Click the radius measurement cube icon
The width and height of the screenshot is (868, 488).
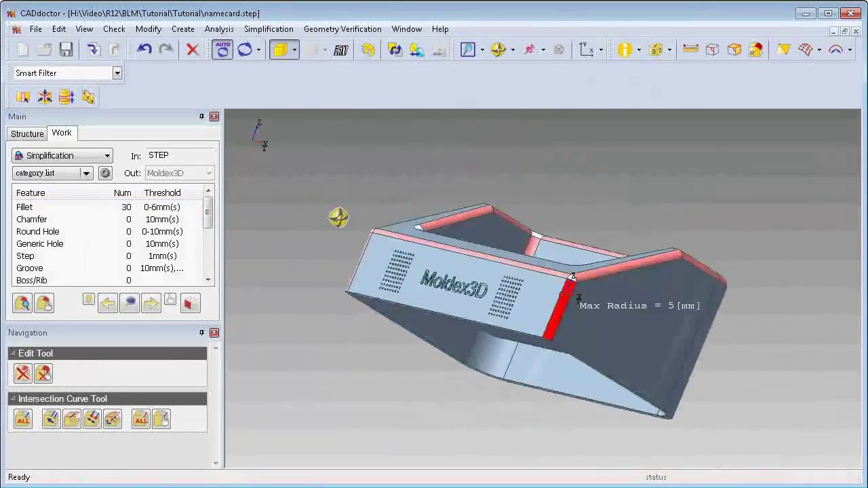[755, 49]
